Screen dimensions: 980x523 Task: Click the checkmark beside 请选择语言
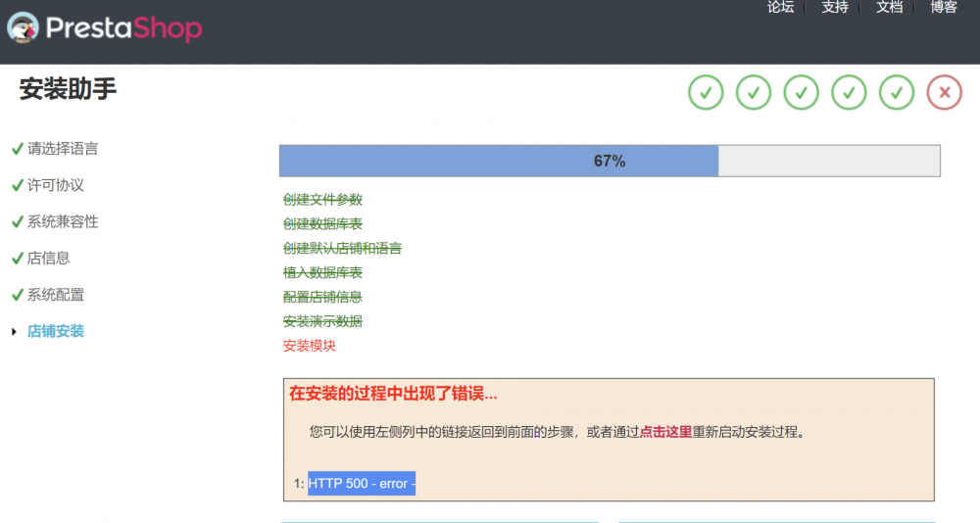(18, 149)
